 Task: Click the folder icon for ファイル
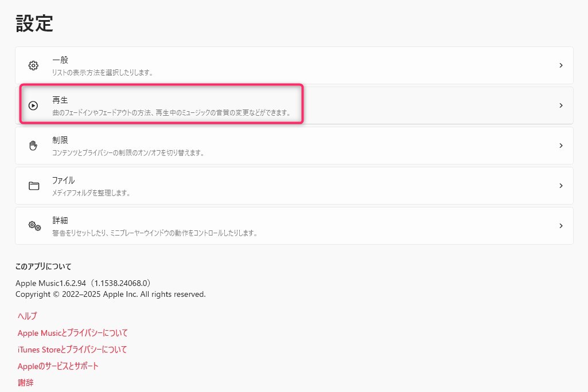33,186
